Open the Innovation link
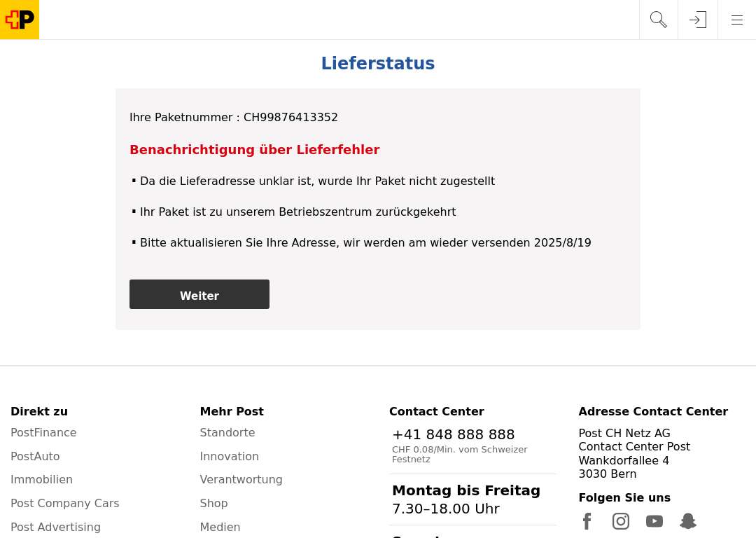 pyautogui.click(x=229, y=457)
